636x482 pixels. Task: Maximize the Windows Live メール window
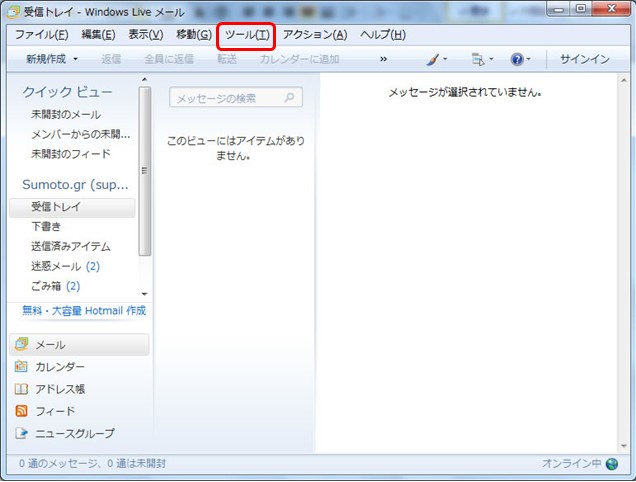point(581,9)
